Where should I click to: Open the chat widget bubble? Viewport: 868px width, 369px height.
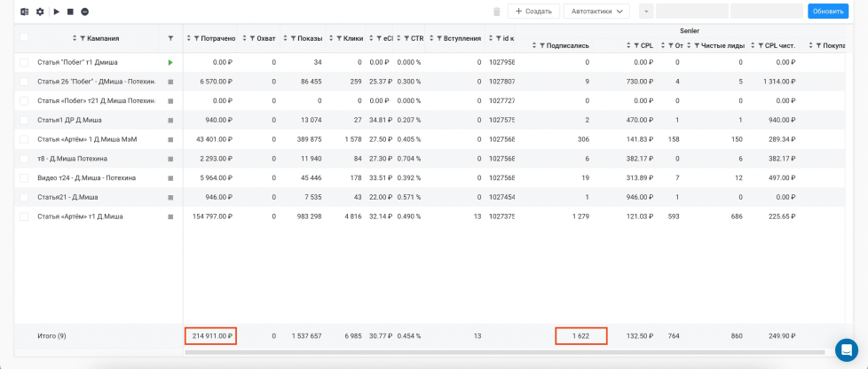click(846, 349)
